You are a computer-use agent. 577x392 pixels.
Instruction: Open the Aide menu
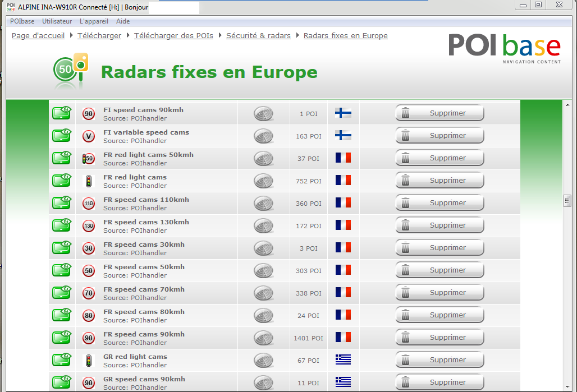coord(122,21)
